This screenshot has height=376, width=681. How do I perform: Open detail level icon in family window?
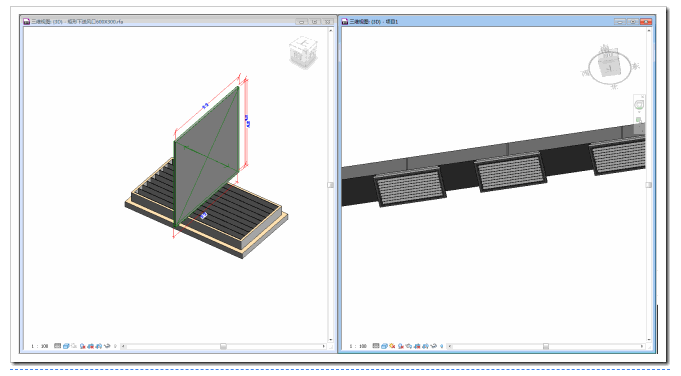click(x=57, y=346)
